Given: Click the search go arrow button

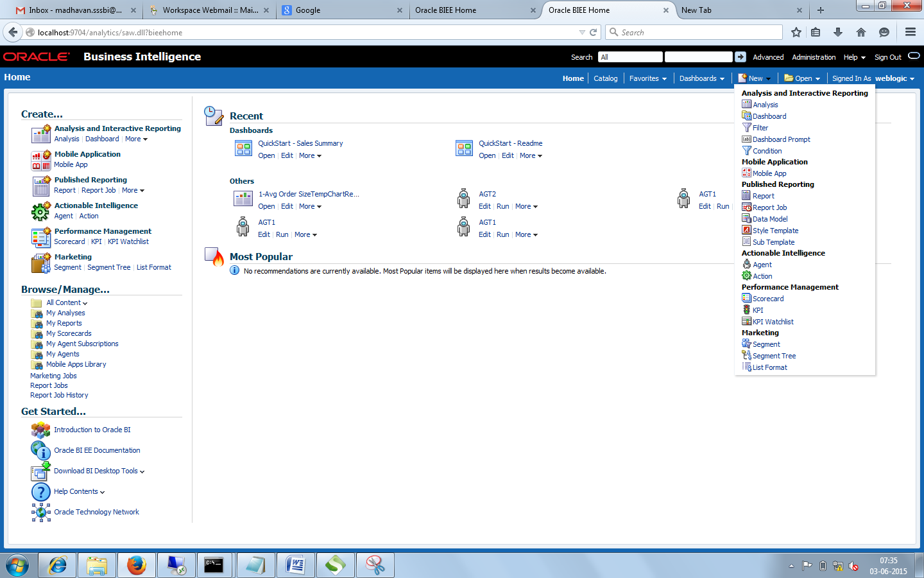Looking at the screenshot, I should 740,57.
